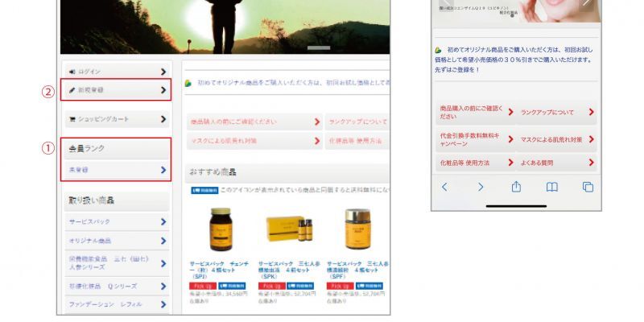Open the desktop 初めてオリジナル商品 notice text

coord(293,83)
